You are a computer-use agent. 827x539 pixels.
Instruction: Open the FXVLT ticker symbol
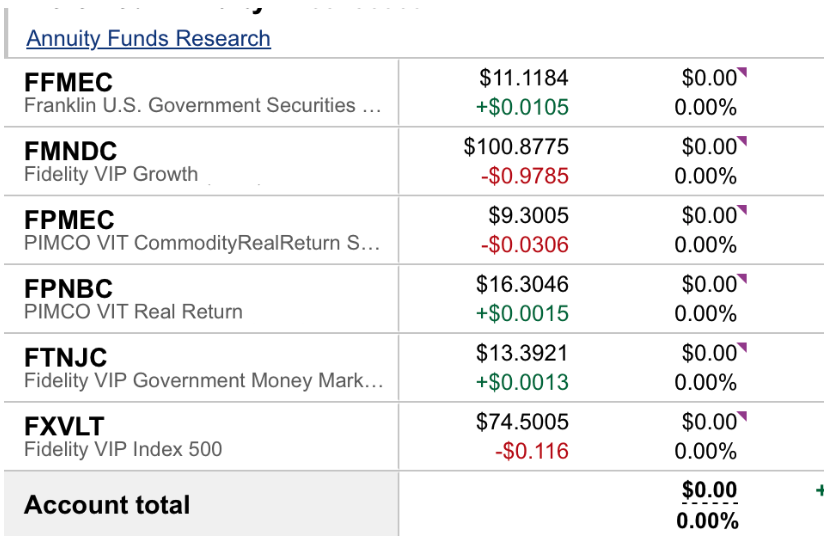[64, 427]
